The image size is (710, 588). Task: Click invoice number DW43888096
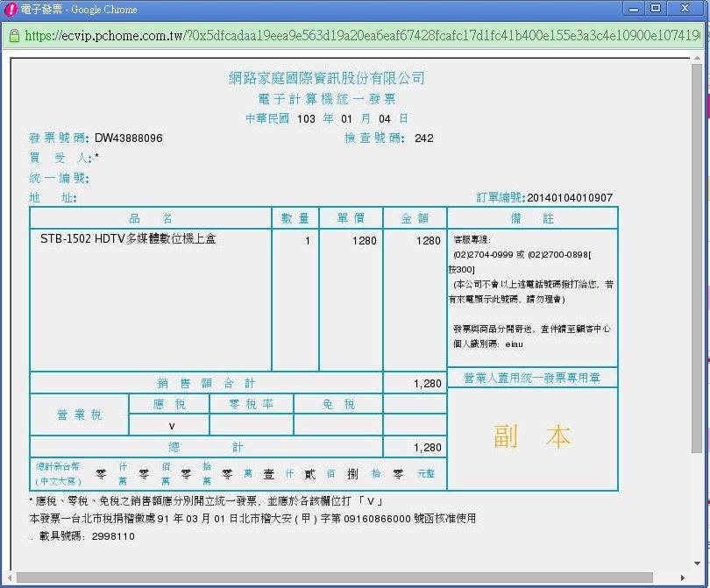[128, 138]
